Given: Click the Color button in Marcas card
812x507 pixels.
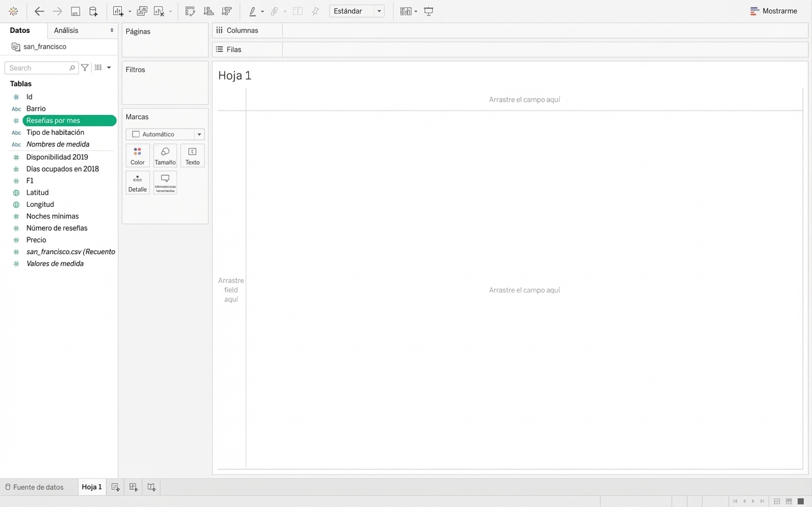Looking at the screenshot, I should click(137, 156).
